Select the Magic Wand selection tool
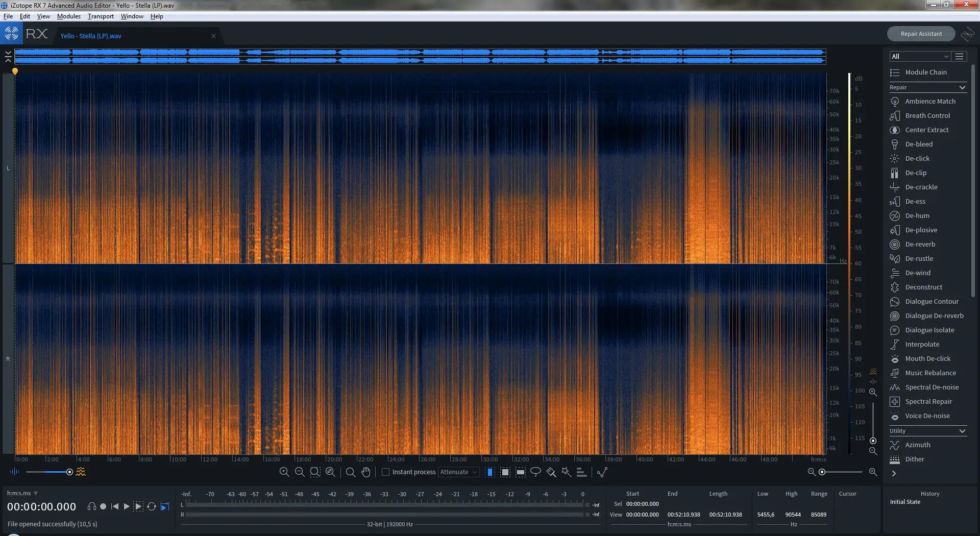 (566, 472)
